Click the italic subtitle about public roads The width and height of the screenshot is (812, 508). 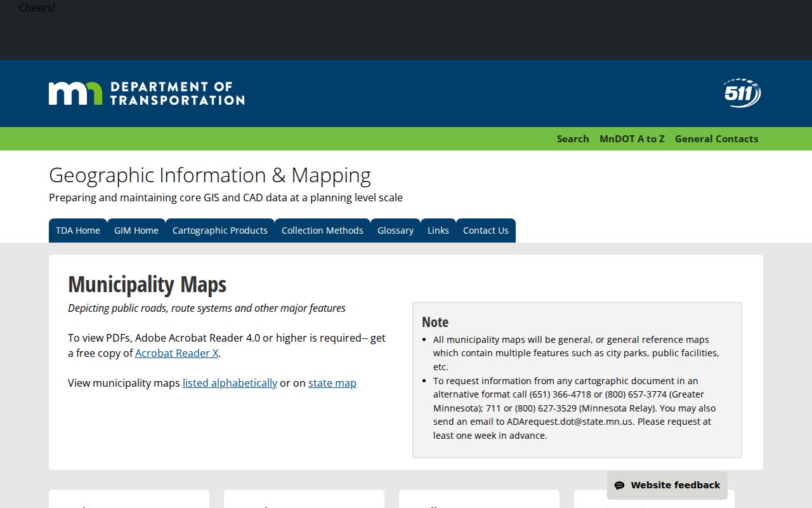click(207, 308)
